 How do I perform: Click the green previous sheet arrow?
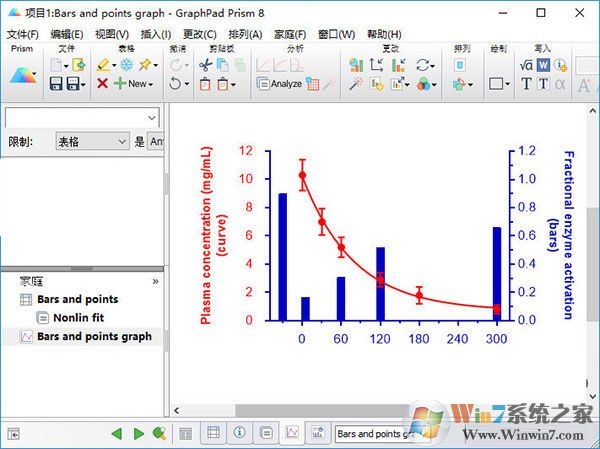click(x=117, y=433)
